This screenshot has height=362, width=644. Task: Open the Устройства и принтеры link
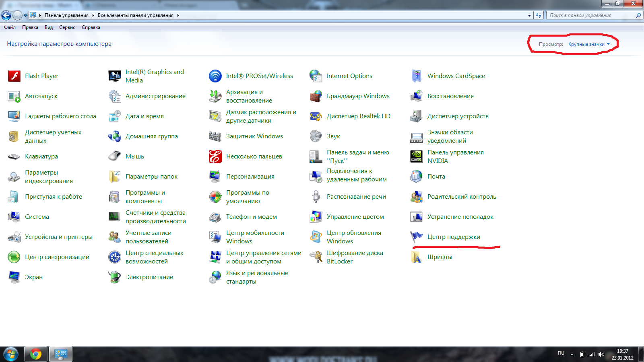click(59, 237)
